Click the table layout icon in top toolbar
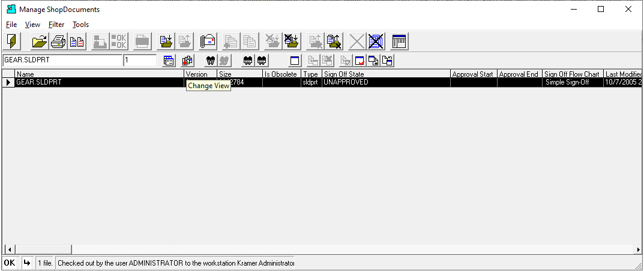Screen dimensions: 644x271 tap(399, 41)
